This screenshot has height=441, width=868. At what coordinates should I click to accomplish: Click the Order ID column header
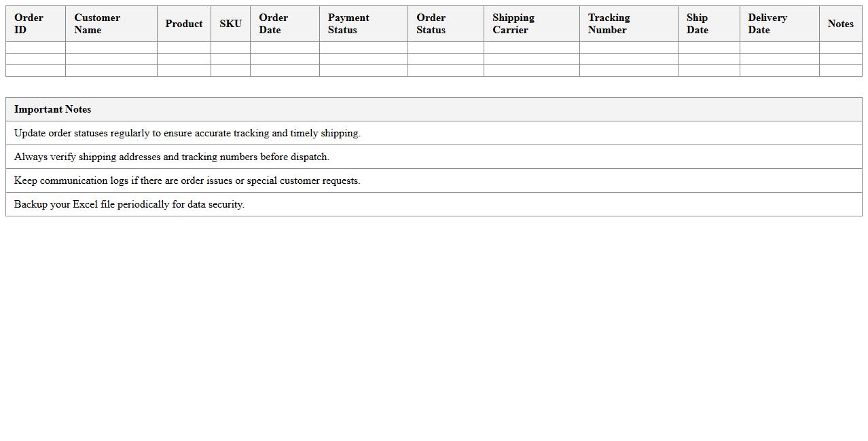click(x=35, y=24)
